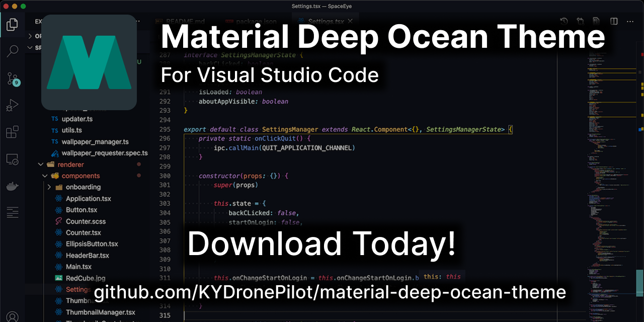The height and width of the screenshot is (322, 644).
Task: Close the Settings.tsx tab
Action: pos(351,21)
